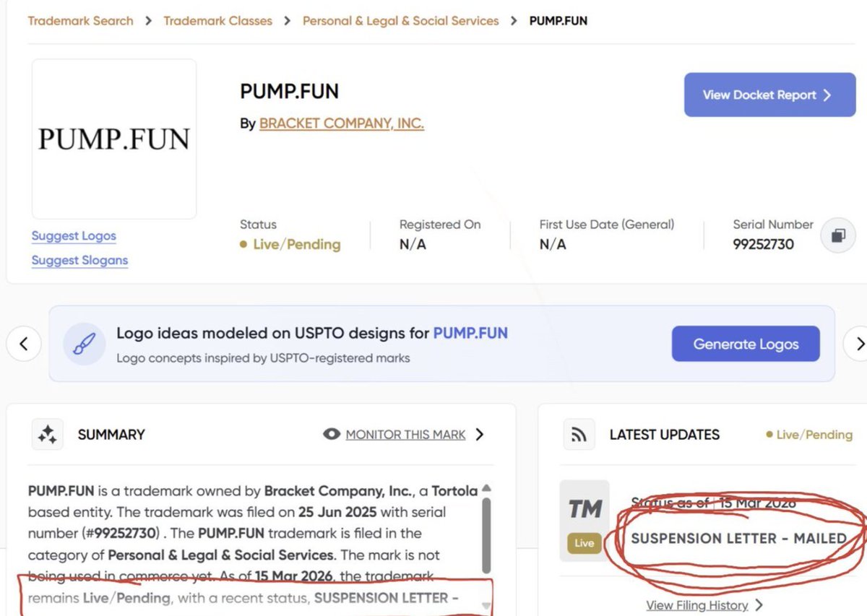The image size is (867, 616).
Task: Click summary scrollbar down arrow
Action: click(486, 605)
